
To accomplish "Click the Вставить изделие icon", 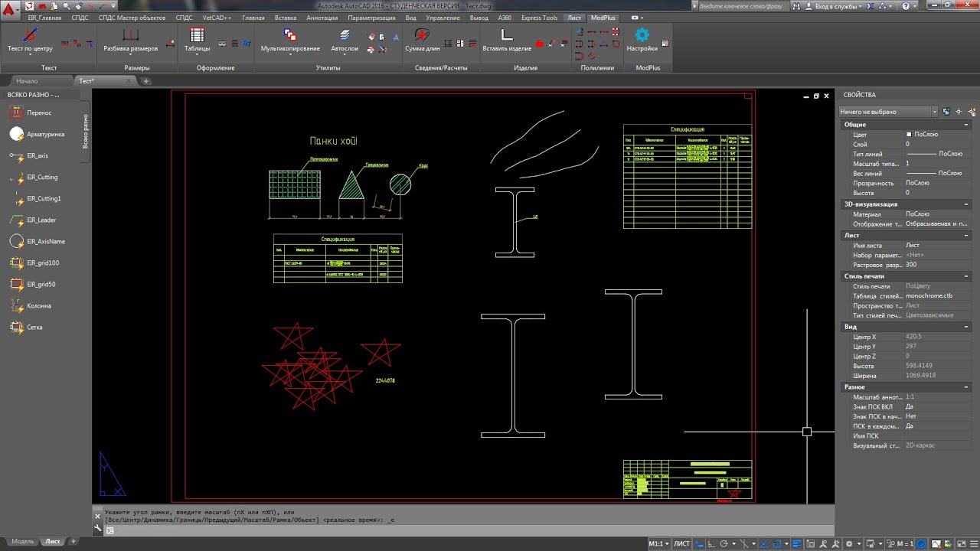I will pos(506,35).
